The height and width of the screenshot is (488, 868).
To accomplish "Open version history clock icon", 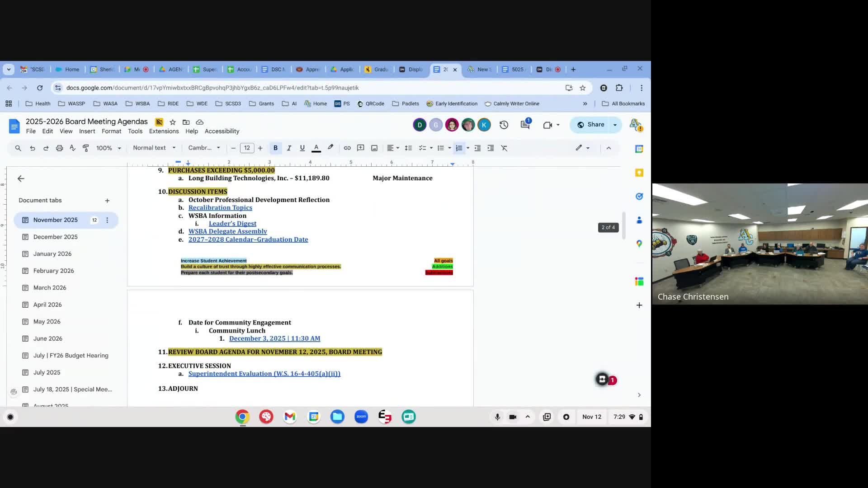I will coord(504,125).
